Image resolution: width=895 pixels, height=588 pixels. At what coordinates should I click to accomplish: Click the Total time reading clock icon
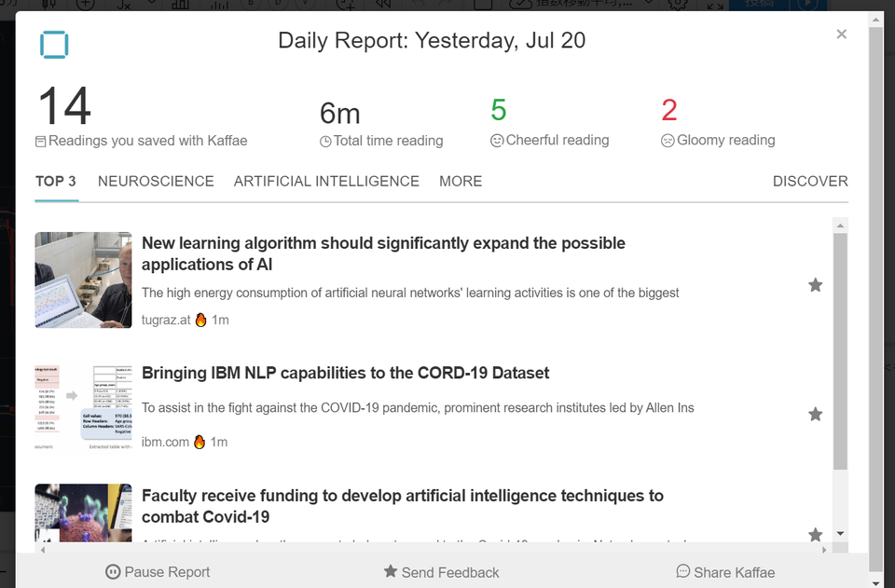(x=325, y=142)
